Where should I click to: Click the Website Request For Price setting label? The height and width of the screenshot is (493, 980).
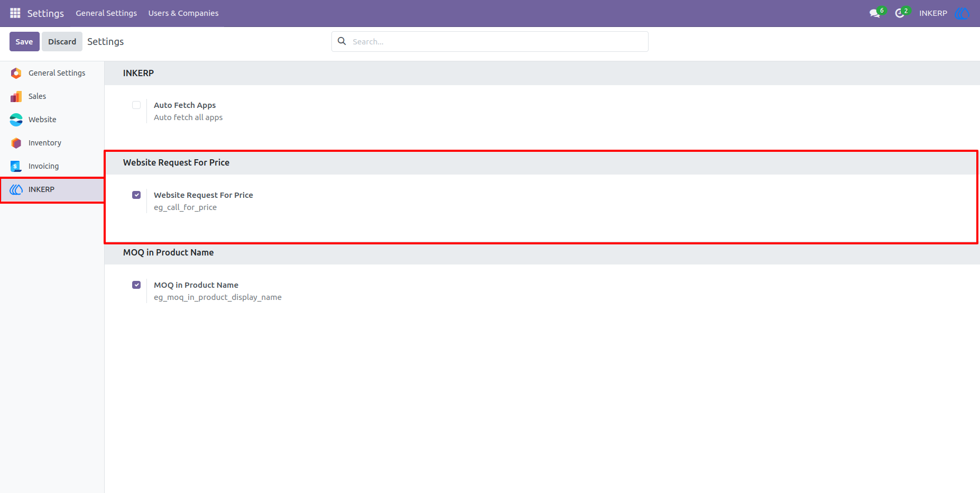coord(204,195)
